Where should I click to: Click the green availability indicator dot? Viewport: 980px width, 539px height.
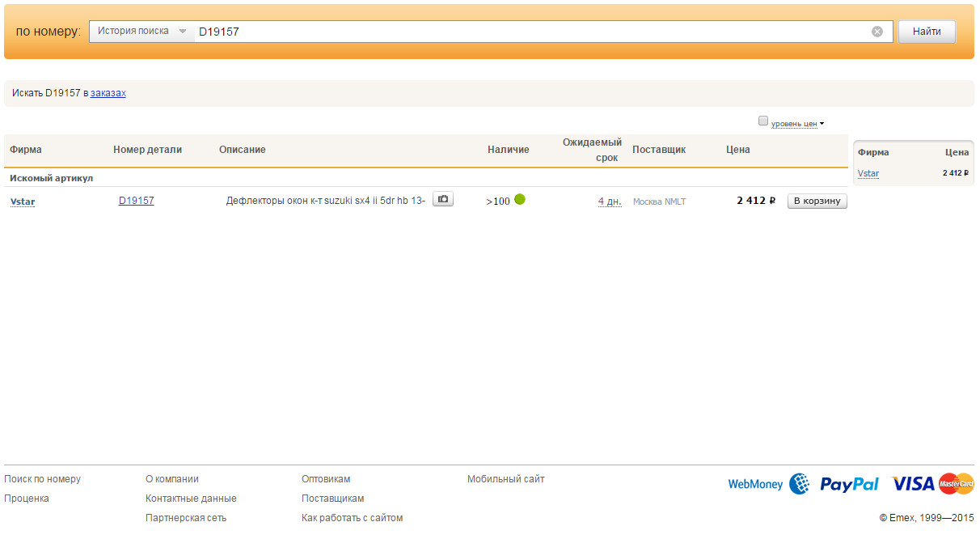pos(520,199)
